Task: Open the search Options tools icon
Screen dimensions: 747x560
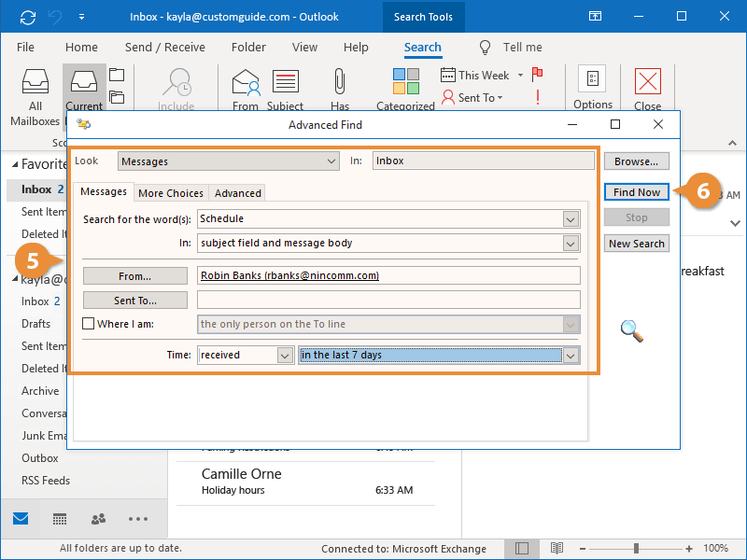Action: [x=592, y=78]
